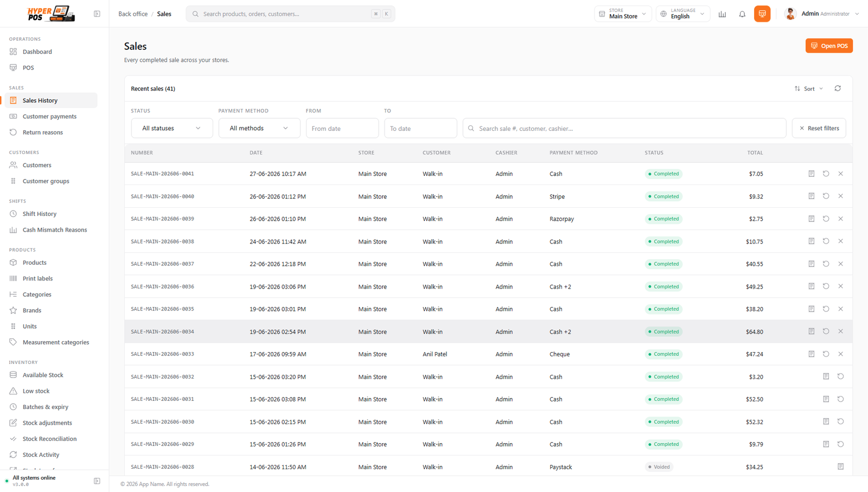Void the $49.25 sale 0036
The image size is (868, 492).
[x=840, y=286]
